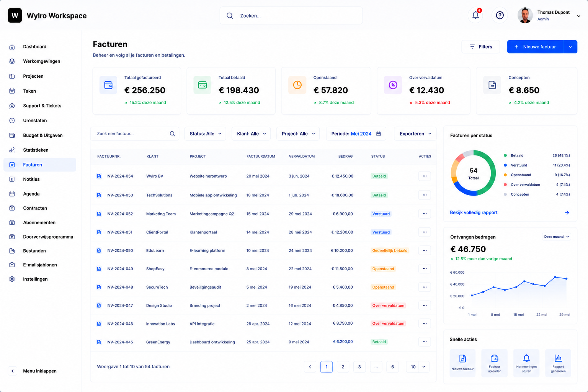The width and height of the screenshot is (588, 392).
Task: Click the Urenstaten clock icon
Action: point(12,121)
